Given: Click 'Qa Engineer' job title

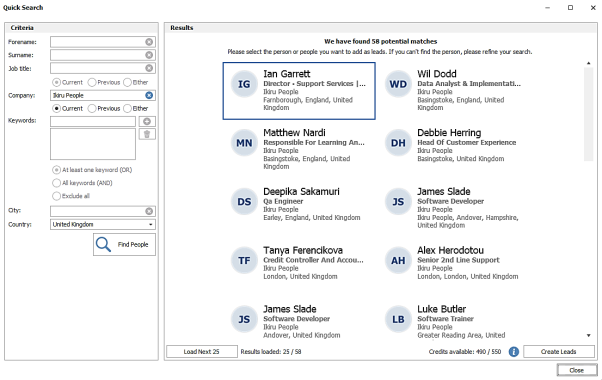Looking at the screenshot, I should point(283,201).
